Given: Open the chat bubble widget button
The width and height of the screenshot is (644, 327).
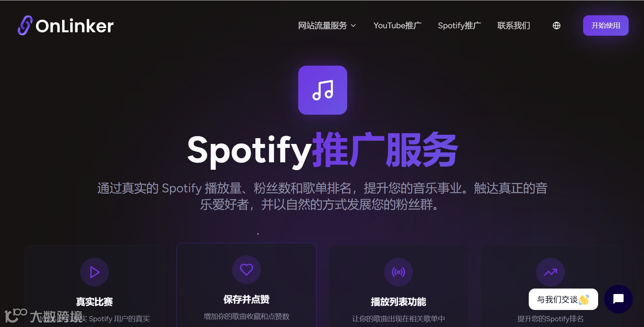Looking at the screenshot, I should coord(618,299).
